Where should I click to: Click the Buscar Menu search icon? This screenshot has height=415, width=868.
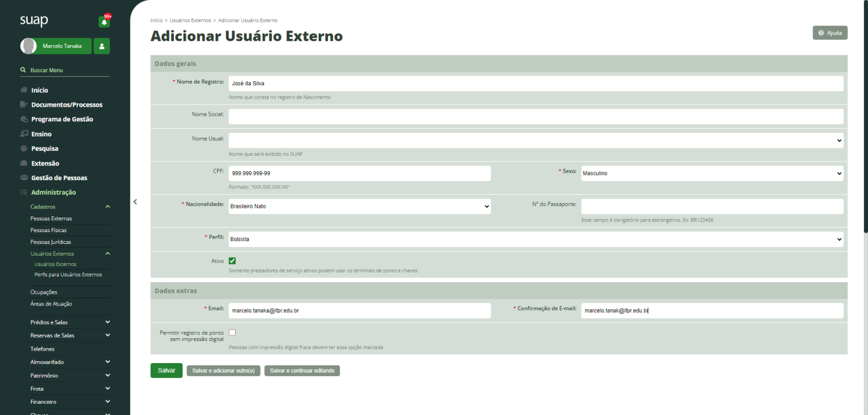[23, 70]
